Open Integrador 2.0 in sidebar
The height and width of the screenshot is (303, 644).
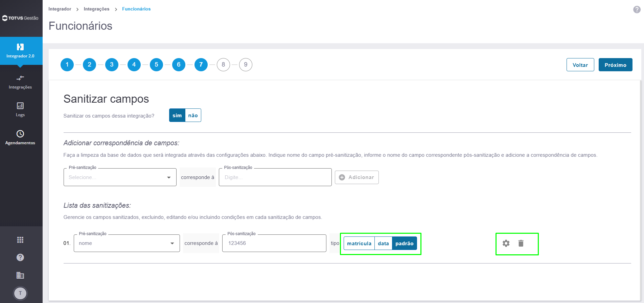pos(20,51)
